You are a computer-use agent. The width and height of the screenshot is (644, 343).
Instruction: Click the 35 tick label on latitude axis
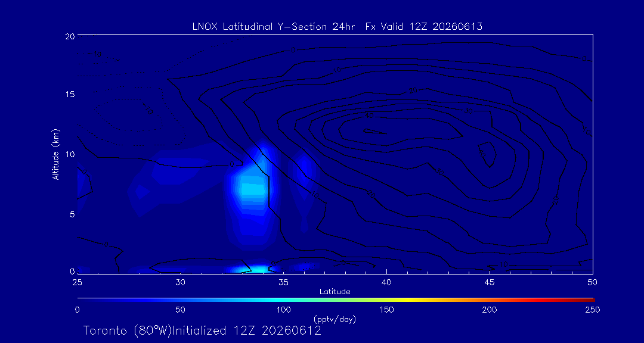283,282
